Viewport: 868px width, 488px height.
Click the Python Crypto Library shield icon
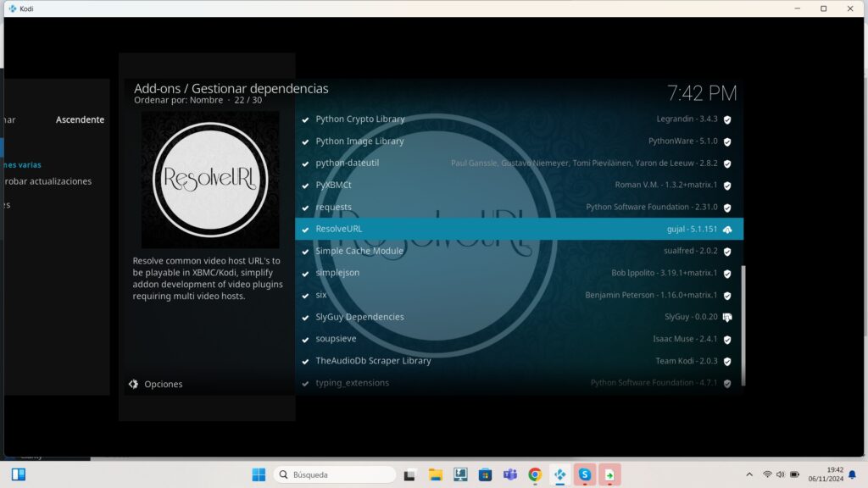[x=727, y=119]
